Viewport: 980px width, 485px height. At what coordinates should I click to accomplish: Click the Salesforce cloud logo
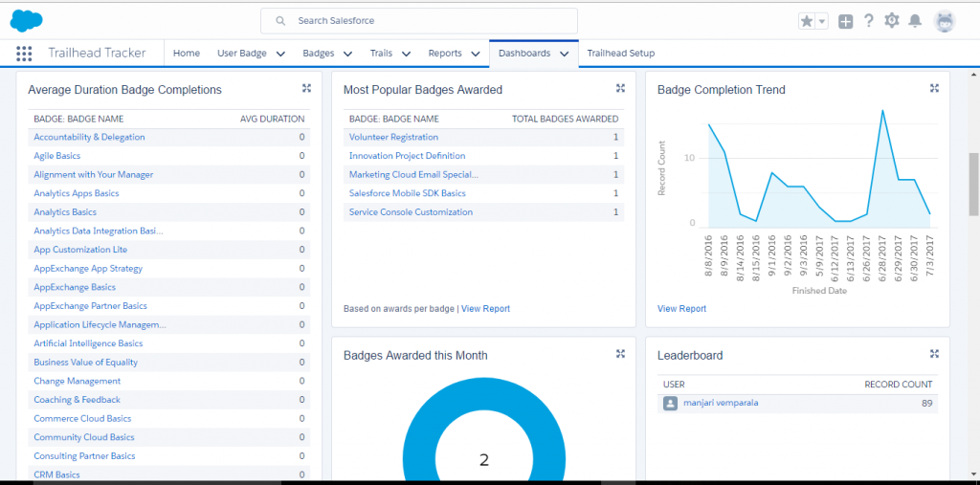(26, 21)
